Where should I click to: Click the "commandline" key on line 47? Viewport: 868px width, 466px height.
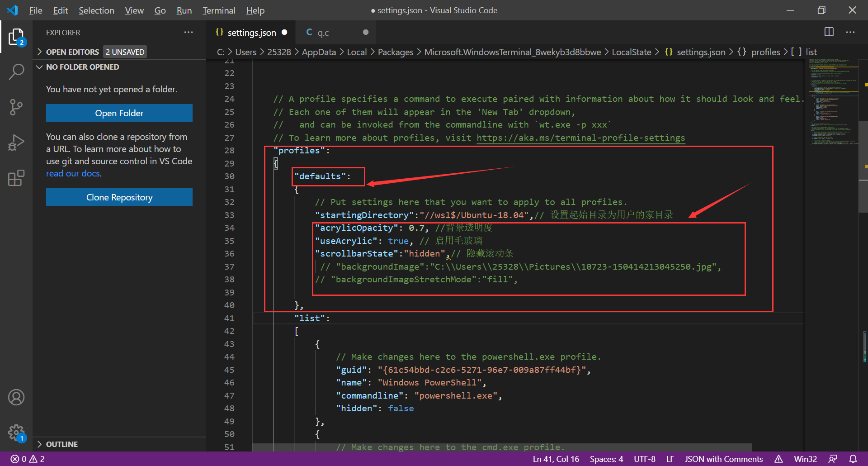[370, 395]
